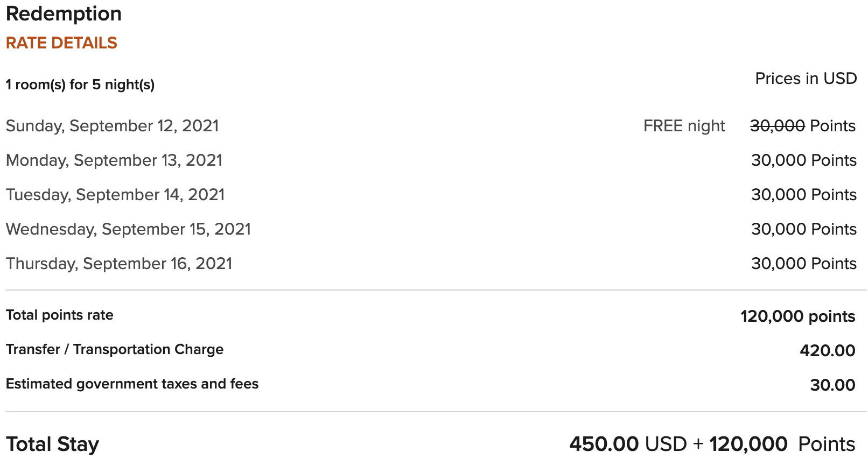Viewport: 868px width, 466px height.
Task: Click Tuesday's 30,000 Points amount
Action: click(804, 195)
